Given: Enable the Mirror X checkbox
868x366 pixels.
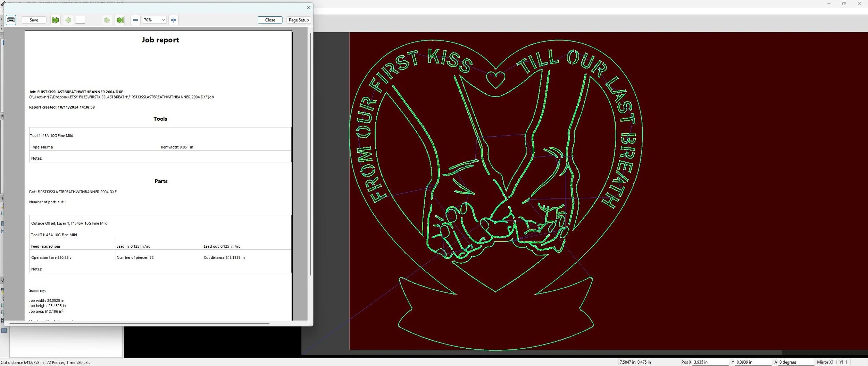Looking at the screenshot, I should [834, 362].
